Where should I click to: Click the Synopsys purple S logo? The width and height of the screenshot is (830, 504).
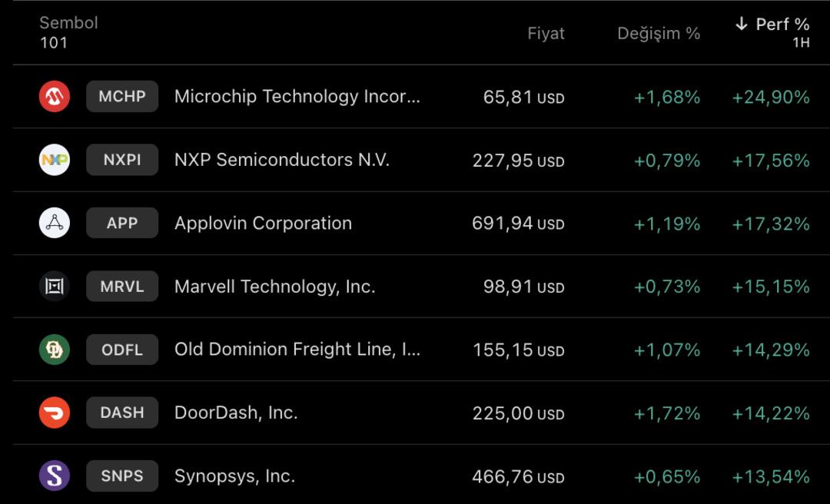coord(55,476)
